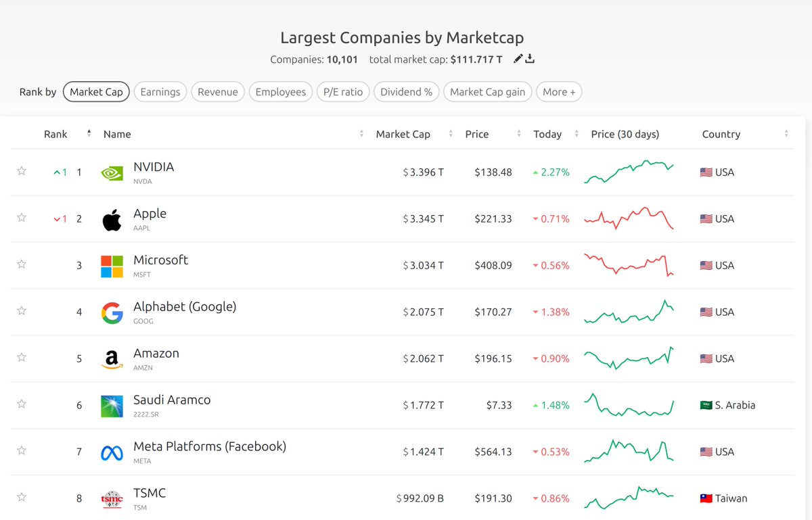Favorite Apple with the star icon
The width and height of the screenshot is (812, 520).
[x=22, y=218]
